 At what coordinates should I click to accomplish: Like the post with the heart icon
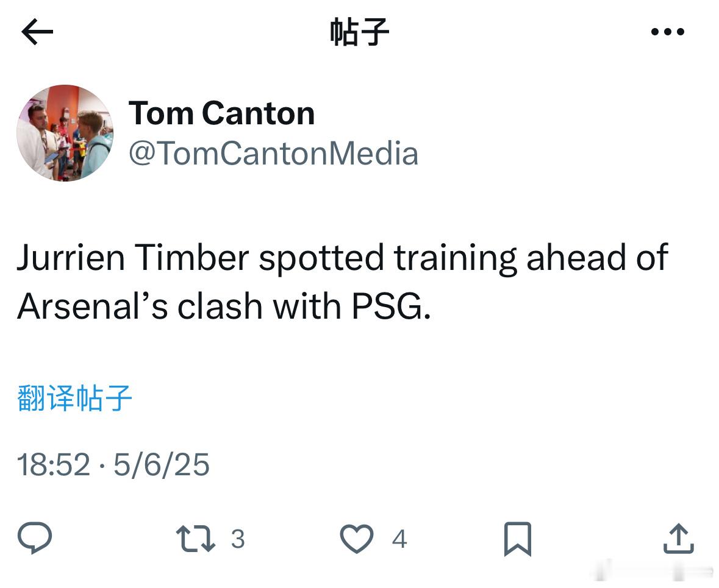pyautogui.click(x=357, y=539)
